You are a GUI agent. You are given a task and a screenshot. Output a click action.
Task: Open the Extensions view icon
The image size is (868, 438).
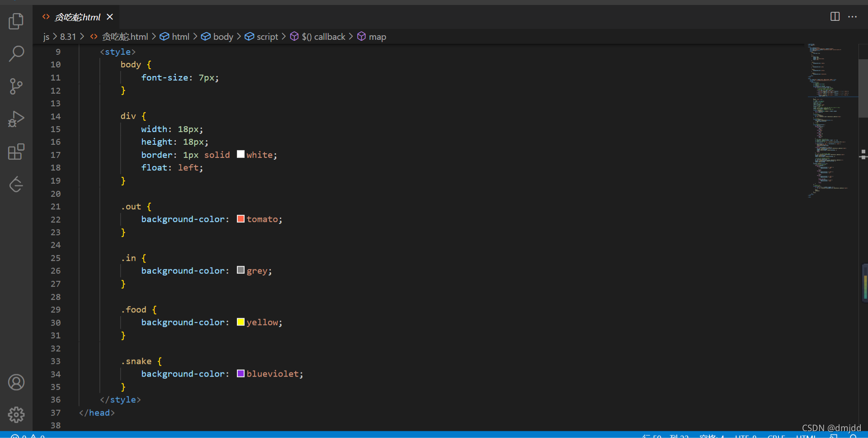coord(16,152)
